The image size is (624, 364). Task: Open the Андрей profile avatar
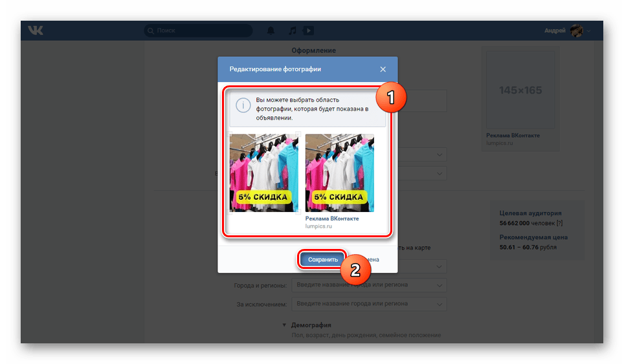(x=576, y=30)
